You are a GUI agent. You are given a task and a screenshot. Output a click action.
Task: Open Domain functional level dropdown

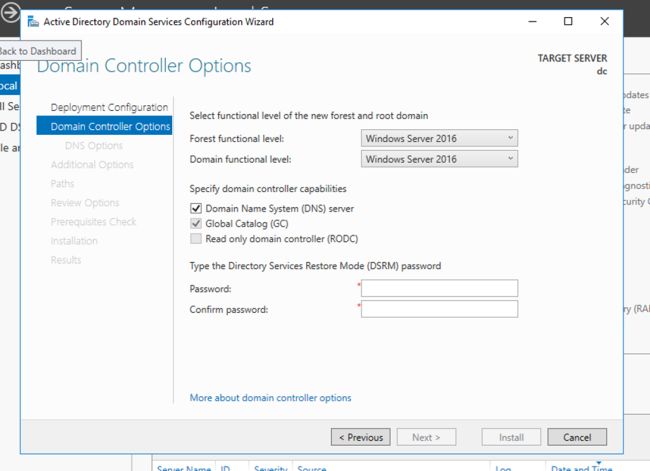439,159
